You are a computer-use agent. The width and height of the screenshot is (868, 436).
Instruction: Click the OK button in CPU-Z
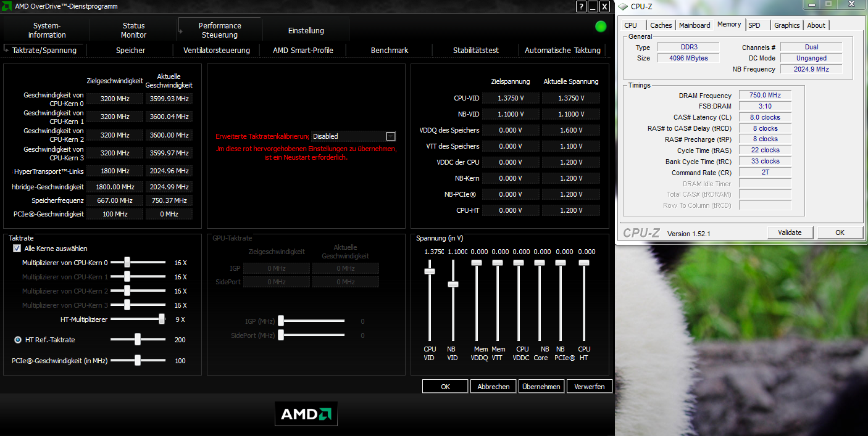tap(840, 232)
